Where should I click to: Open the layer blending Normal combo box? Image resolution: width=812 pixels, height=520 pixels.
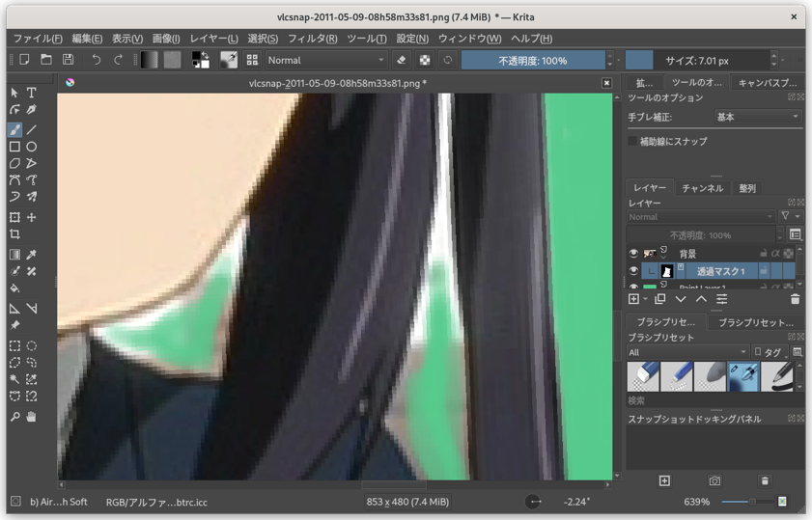(701, 217)
